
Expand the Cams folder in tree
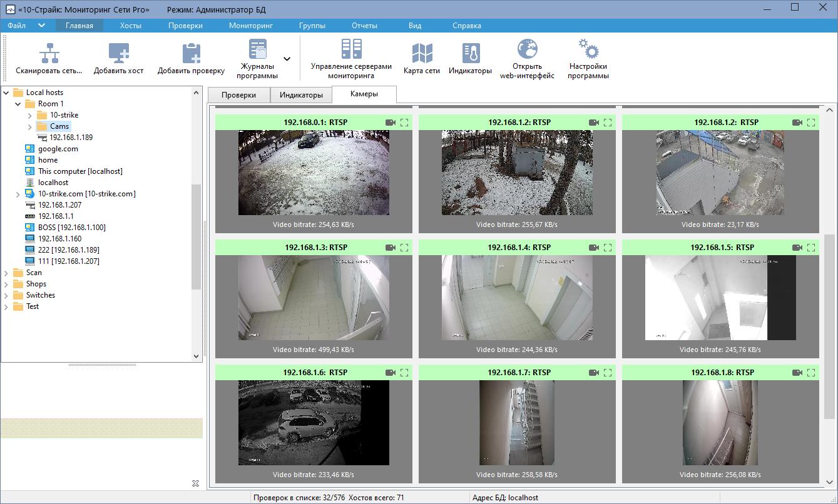(29, 127)
